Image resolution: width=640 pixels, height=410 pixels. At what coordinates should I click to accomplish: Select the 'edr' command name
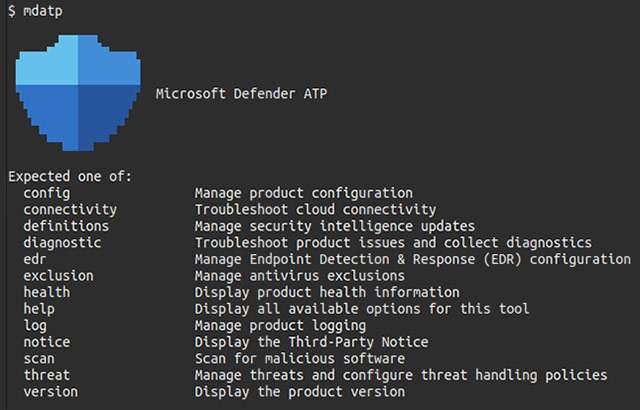point(35,259)
